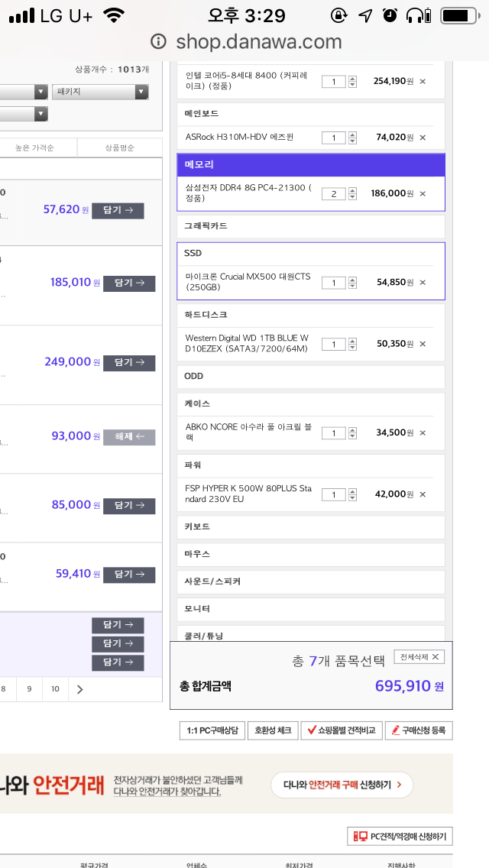
Task: Sort products by 높은 가격순
Action: click(x=37, y=147)
